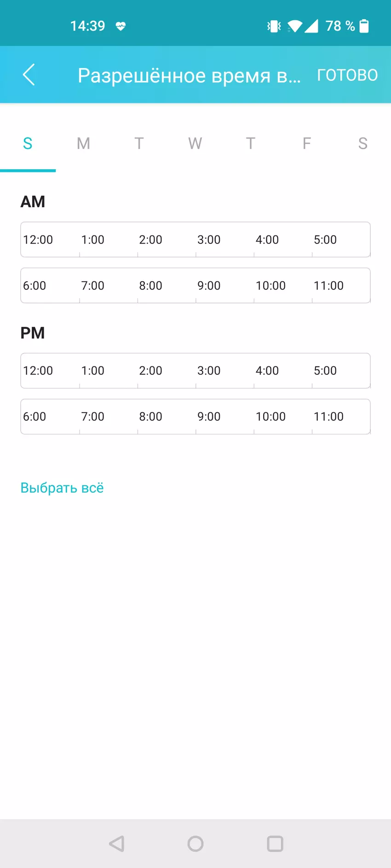Switch to the Monday tab
This screenshot has width=391, height=868.
point(83,143)
